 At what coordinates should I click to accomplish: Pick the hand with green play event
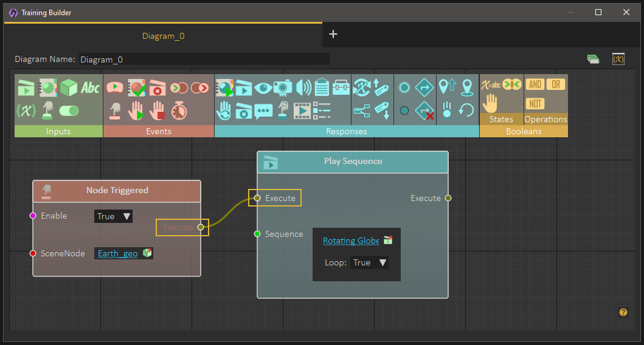[136, 111]
